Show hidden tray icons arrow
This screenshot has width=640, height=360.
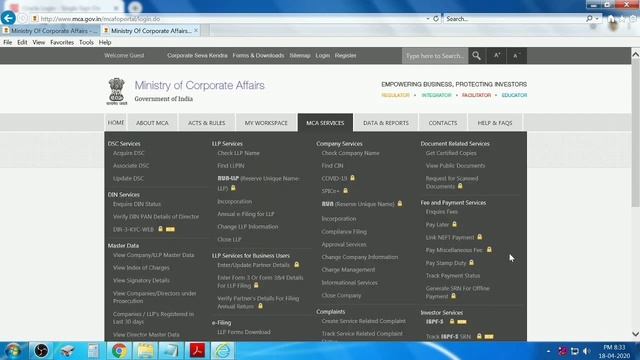coord(548,351)
